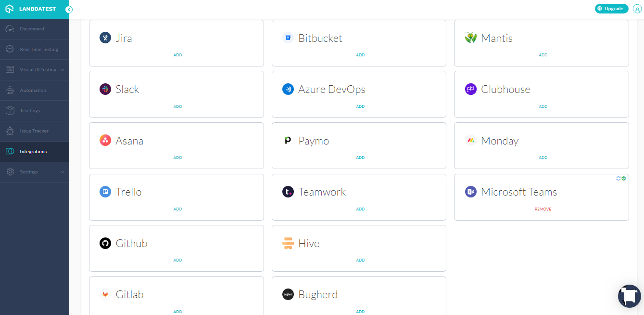Expand the Settings submenu chevron
644x315 pixels.
(63, 172)
